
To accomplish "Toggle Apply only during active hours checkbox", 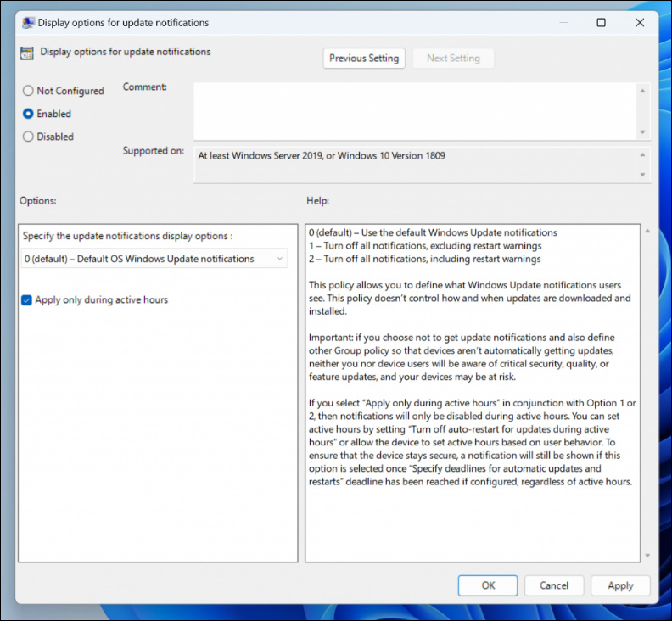I will click(x=26, y=300).
